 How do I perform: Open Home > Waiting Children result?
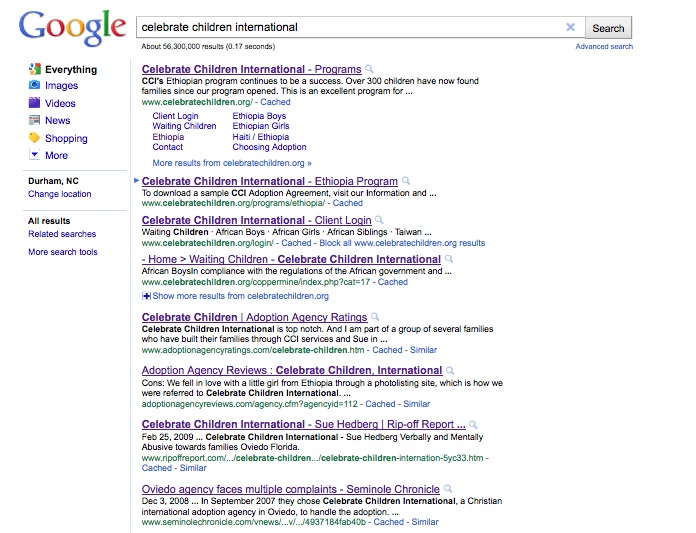point(291,259)
